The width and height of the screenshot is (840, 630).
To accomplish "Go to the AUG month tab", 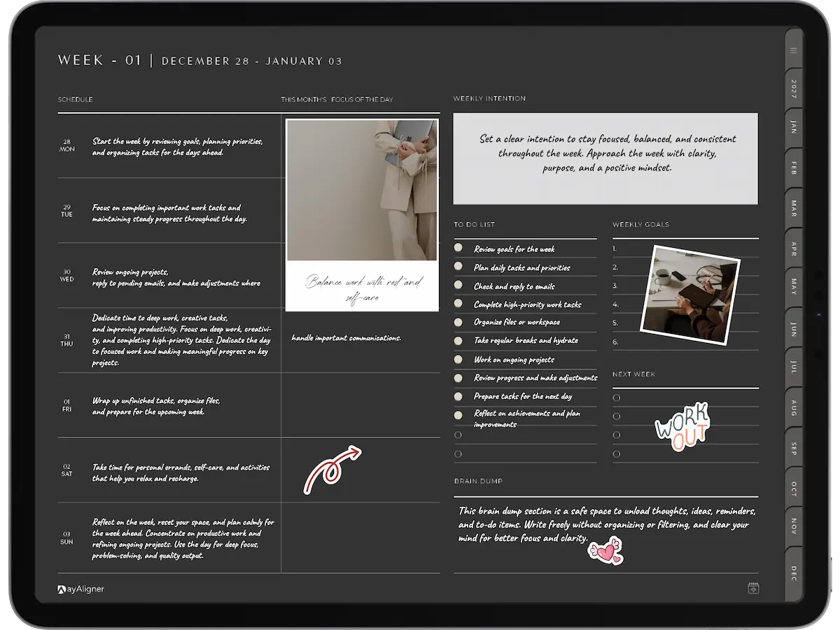I will click(x=794, y=408).
